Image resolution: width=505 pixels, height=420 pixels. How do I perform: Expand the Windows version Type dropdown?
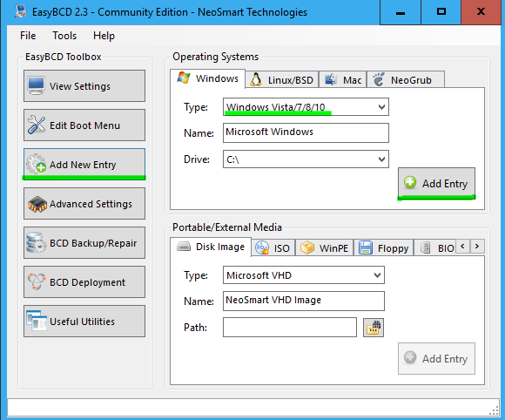(x=381, y=106)
